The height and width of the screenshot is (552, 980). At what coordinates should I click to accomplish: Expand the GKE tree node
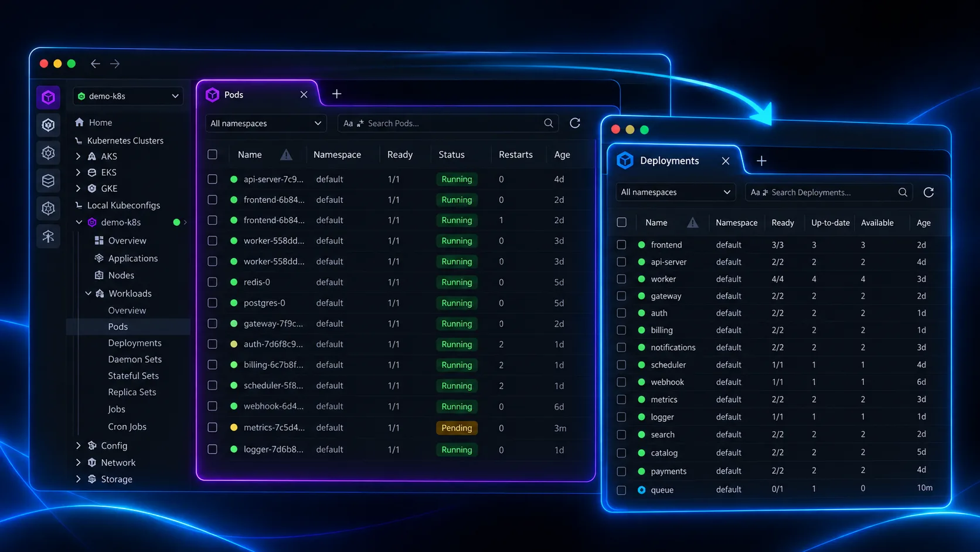[x=78, y=188]
